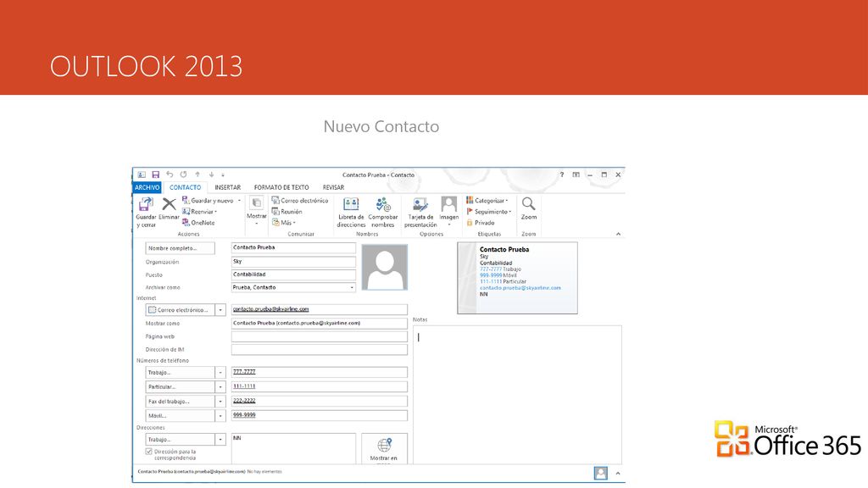This screenshot has height=488, width=868.
Task: Click the Imagen ribbon button
Action: pos(449,211)
